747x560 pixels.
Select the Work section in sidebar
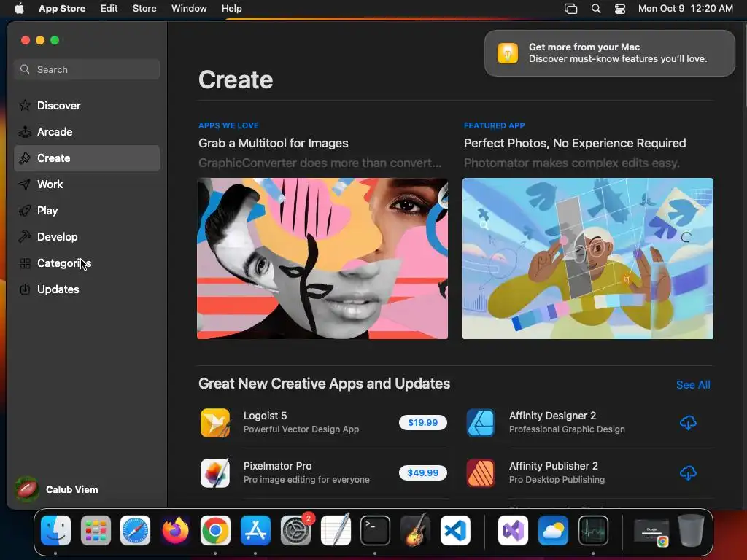(87, 184)
